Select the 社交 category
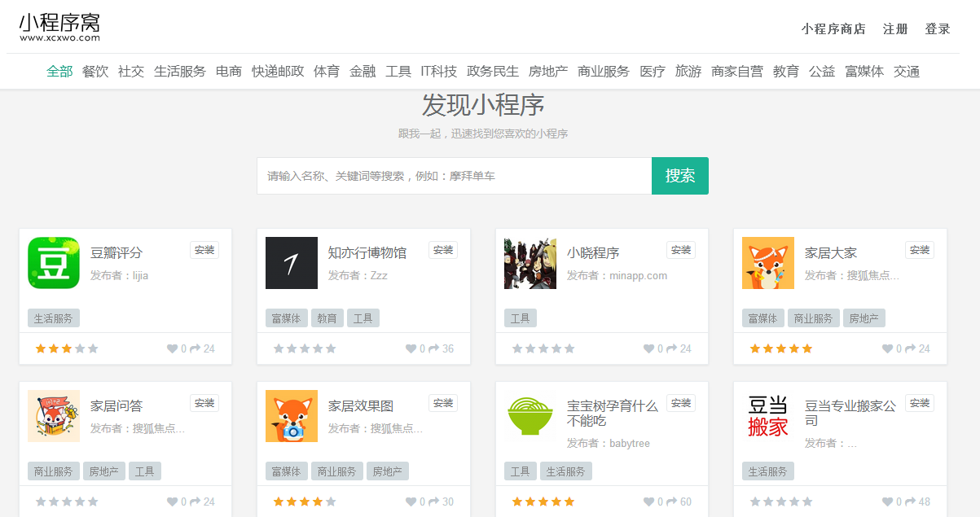This screenshot has height=517, width=980. tap(131, 72)
